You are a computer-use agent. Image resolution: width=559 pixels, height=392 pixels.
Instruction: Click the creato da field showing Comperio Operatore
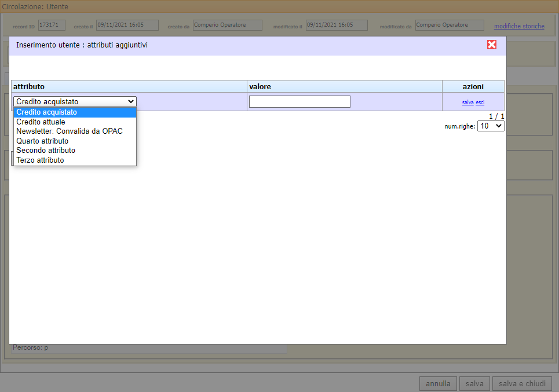(x=227, y=25)
